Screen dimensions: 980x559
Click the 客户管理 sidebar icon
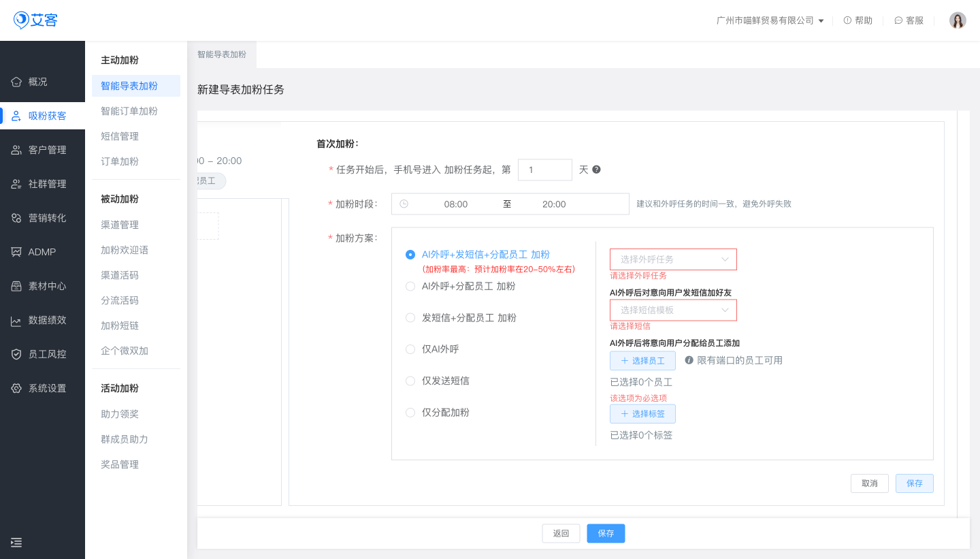click(16, 150)
